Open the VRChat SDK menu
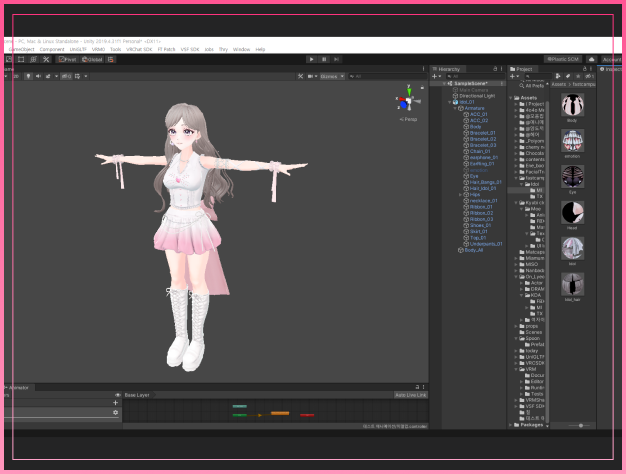Screen dimensions: 626x474 click(x=139, y=49)
